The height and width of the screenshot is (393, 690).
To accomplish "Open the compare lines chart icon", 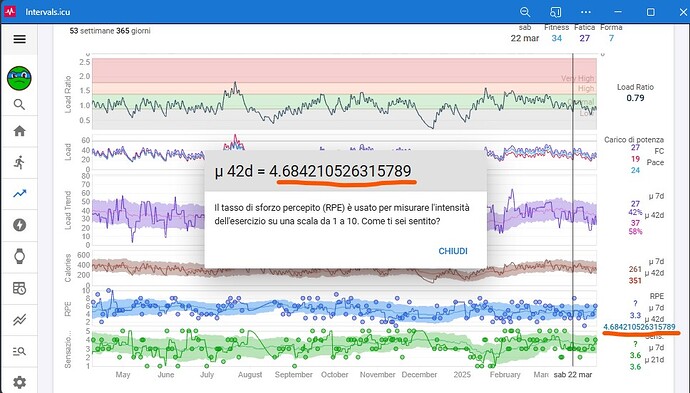I will (19, 320).
